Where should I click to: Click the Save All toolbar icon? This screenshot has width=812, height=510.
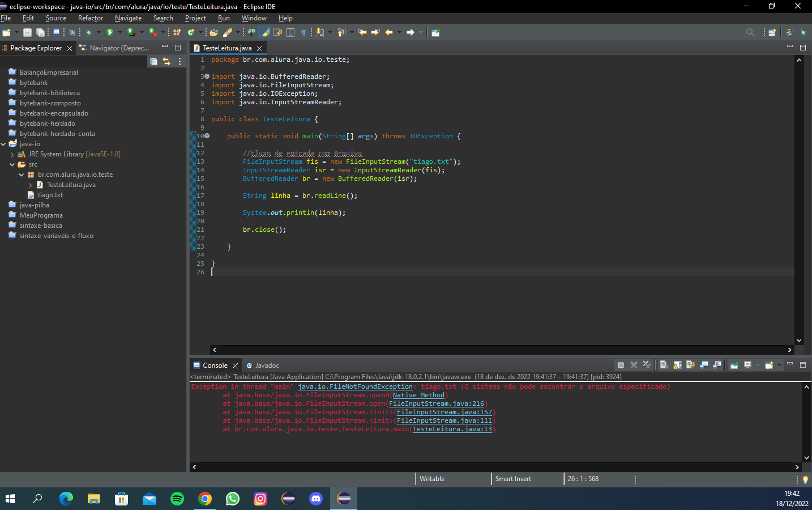coord(40,32)
